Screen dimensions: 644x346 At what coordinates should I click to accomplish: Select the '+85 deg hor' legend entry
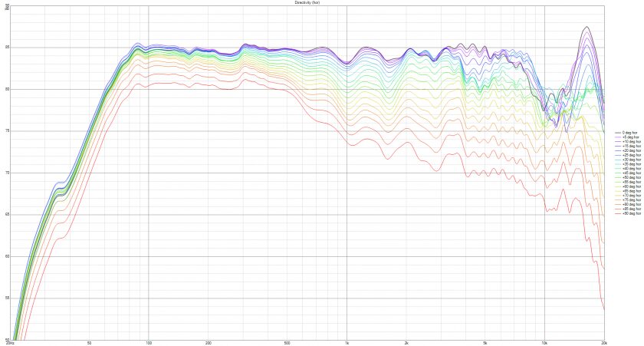point(629,209)
